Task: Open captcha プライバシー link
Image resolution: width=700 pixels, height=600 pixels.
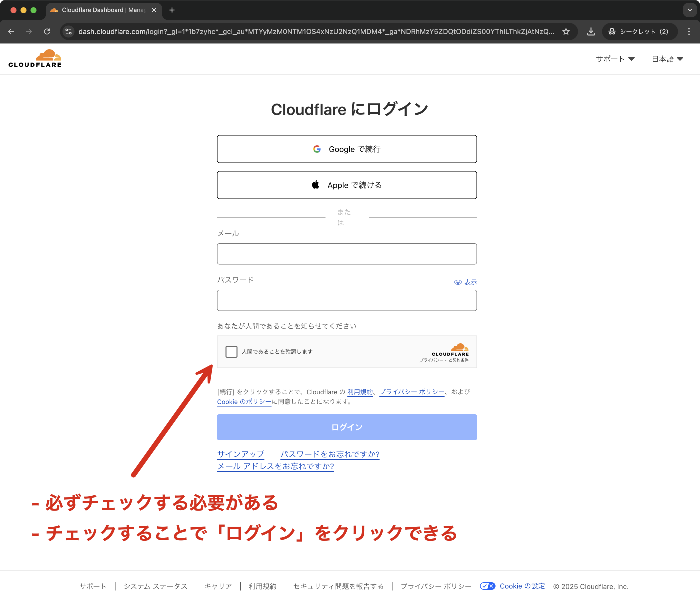Action: point(431,360)
